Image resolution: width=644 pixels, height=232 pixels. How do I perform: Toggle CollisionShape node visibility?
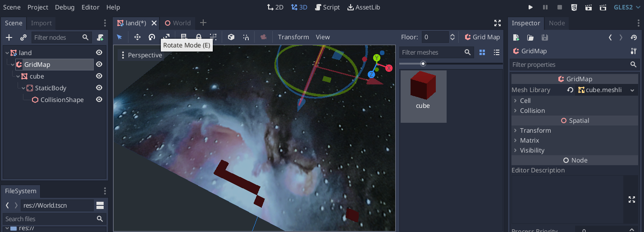[99, 100]
